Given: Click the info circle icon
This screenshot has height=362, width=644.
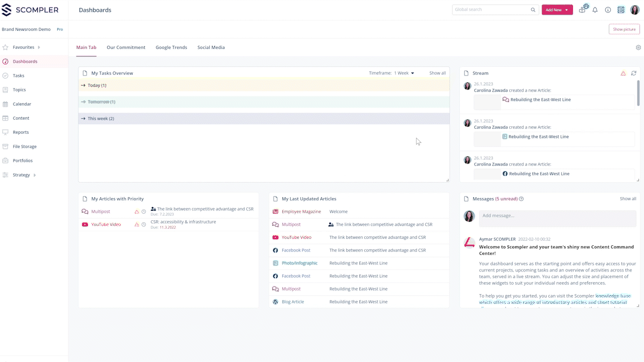Looking at the screenshot, I should (x=608, y=10).
